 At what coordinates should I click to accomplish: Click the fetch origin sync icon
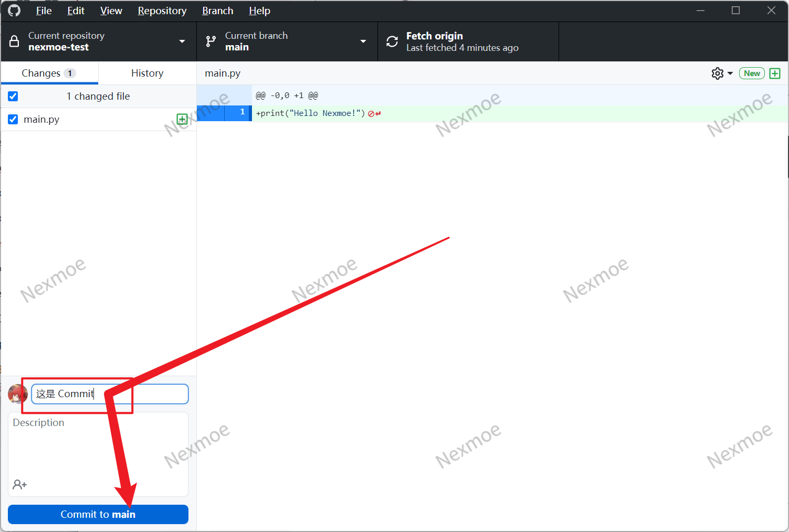click(392, 41)
